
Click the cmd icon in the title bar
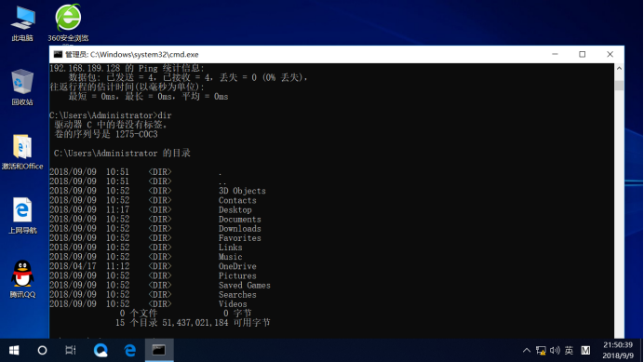[x=58, y=54]
